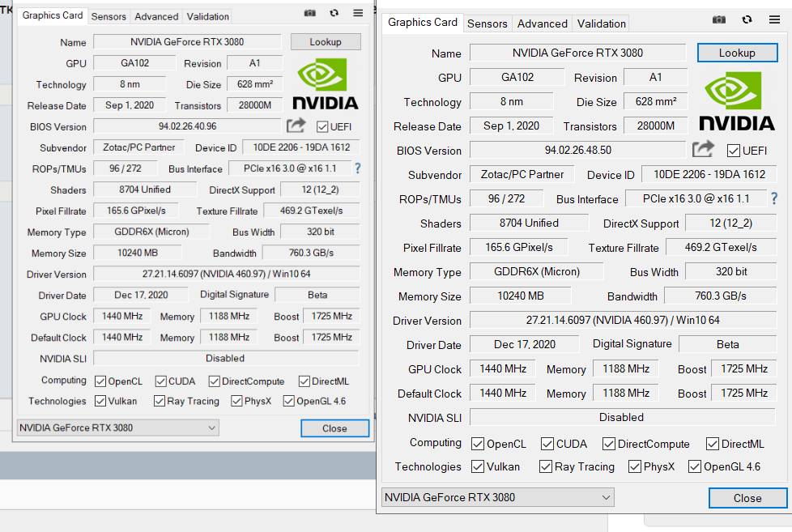Image resolution: width=792 pixels, height=532 pixels.
Task: Click the screenshot camera icon in right GPU-Z window
Action: [719, 19]
